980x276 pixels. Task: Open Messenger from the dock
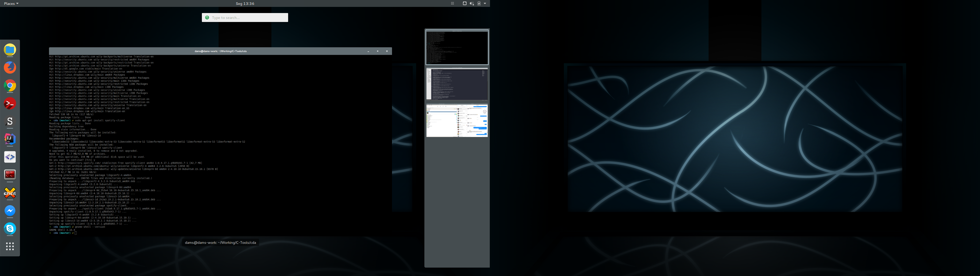click(x=10, y=211)
